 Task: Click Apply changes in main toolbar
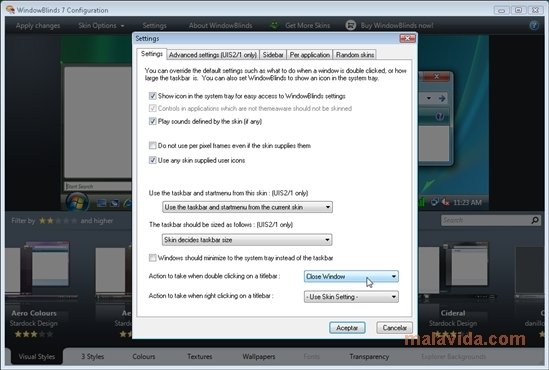pos(38,26)
